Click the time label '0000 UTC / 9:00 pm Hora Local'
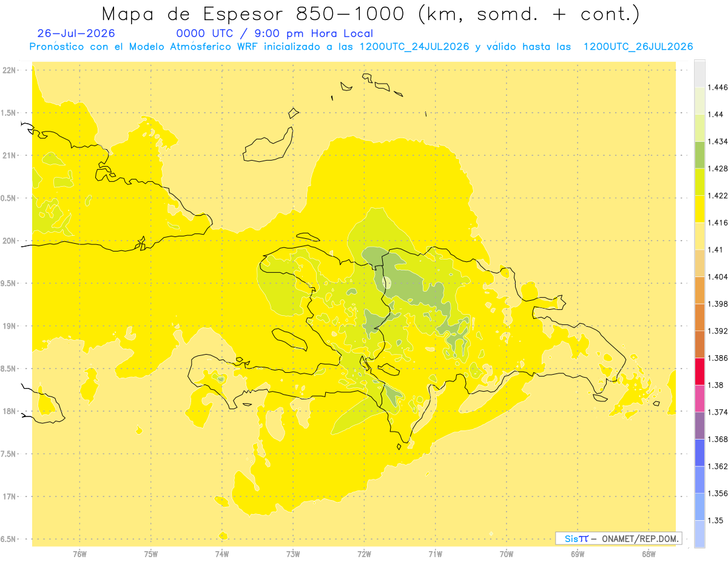 (275, 33)
